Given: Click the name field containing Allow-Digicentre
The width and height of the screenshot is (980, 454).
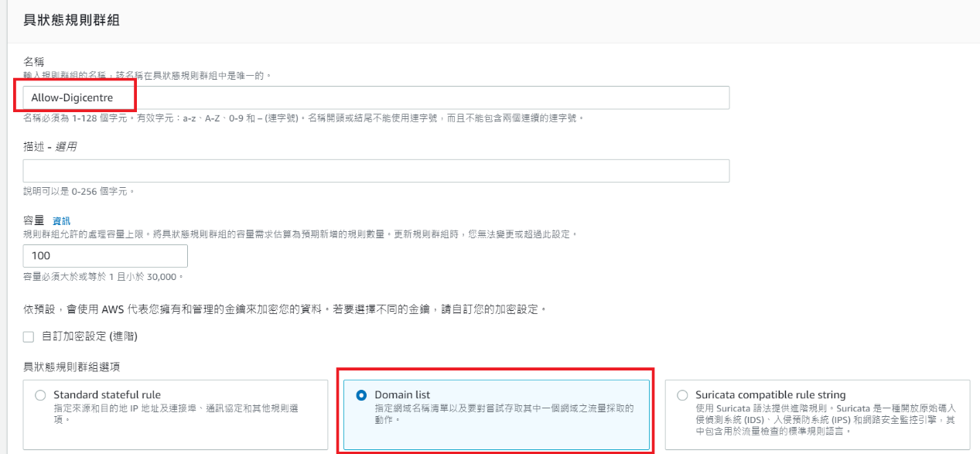Looking at the screenshot, I should pyautogui.click(x=376, y=97).
